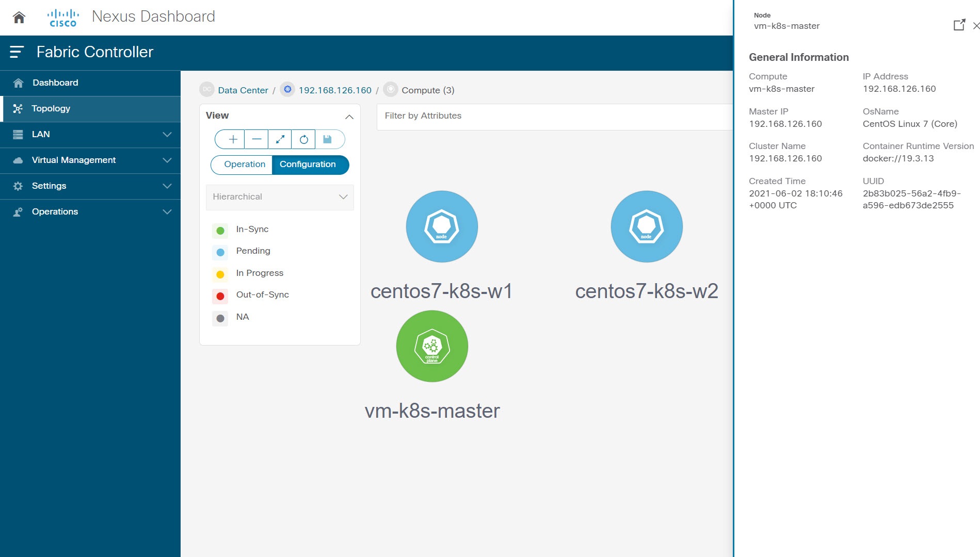Open the Data Center breadcrumb link

(243, 90)
